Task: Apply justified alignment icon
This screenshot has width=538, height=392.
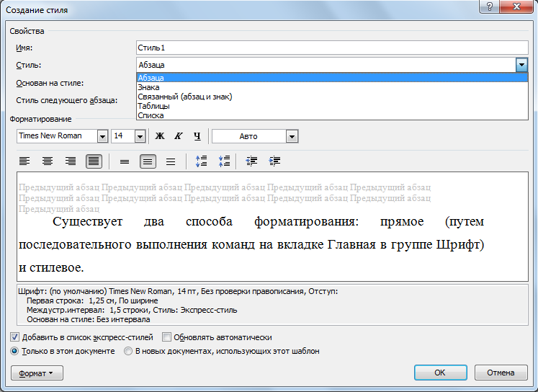Action: (x=94, y=161)
